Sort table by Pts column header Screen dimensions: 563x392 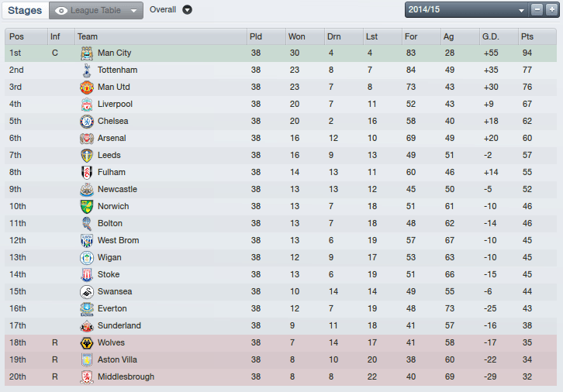(x=527, y=36)
